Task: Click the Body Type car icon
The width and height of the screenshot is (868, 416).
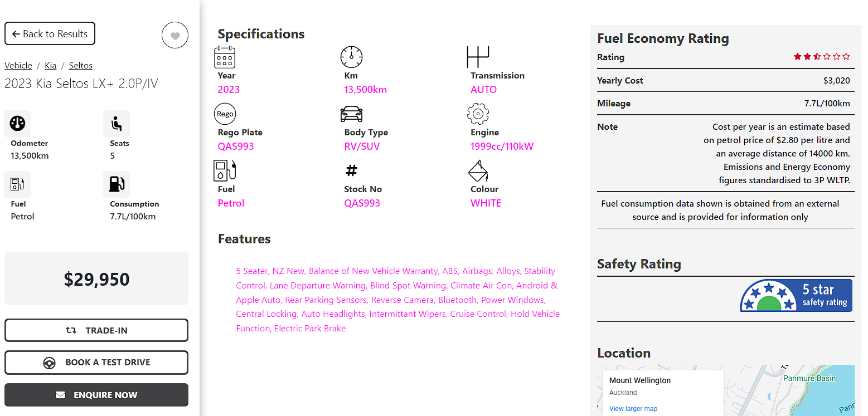Action: pos(351,114)
